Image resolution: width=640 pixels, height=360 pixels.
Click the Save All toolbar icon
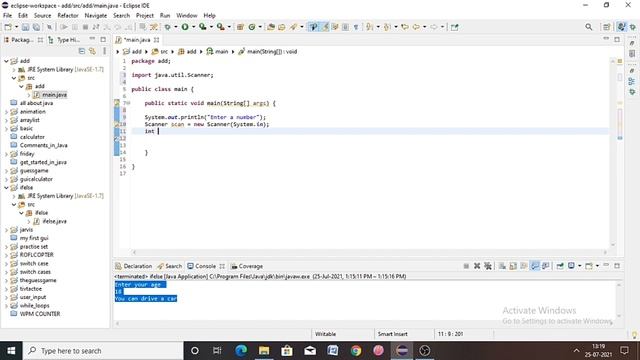pos(36,27)
